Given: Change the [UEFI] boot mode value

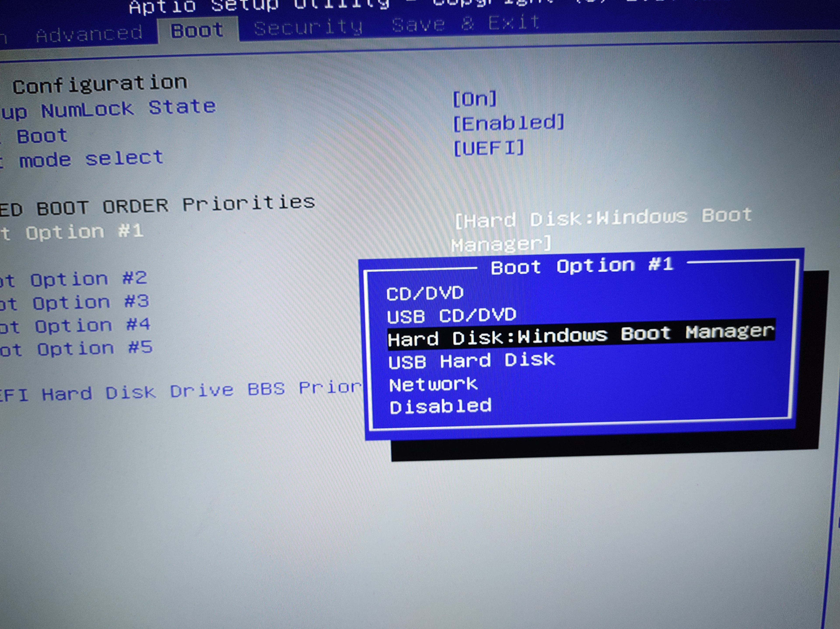Looking at the screenshot, I should pyautogui.click(x=488, y=147).
